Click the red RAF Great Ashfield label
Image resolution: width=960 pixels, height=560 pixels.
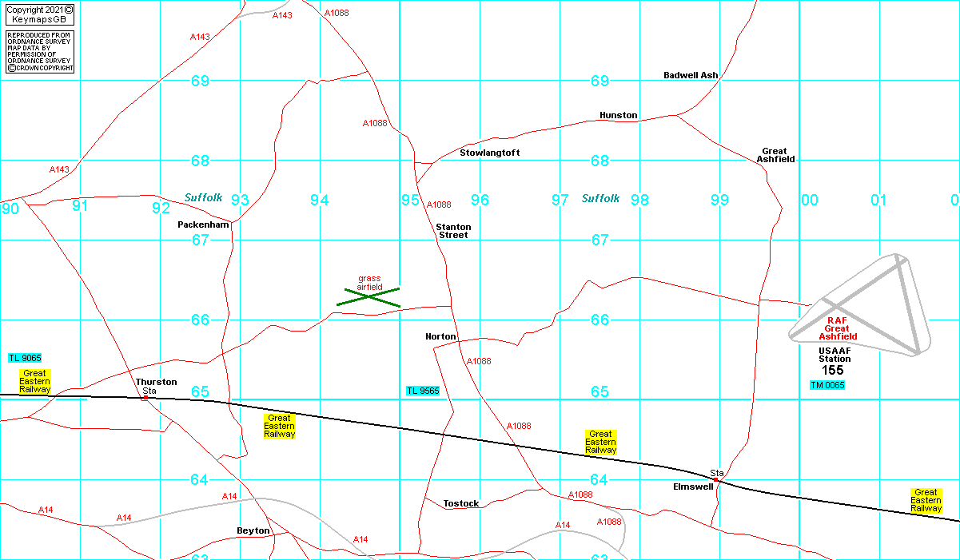(837, 328)
